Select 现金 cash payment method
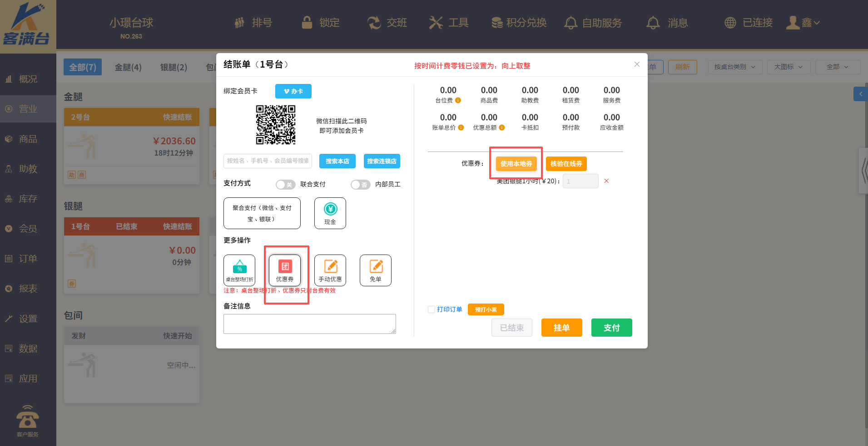868x446 pixels. [x=330, y=213]
